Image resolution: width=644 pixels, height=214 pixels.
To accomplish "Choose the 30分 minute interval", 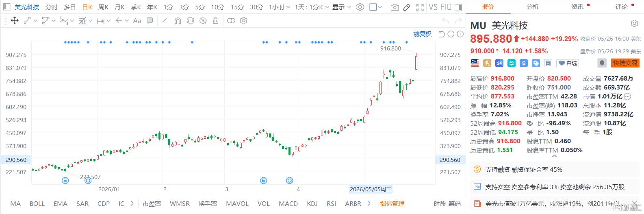I will click(x=256, y=7).
